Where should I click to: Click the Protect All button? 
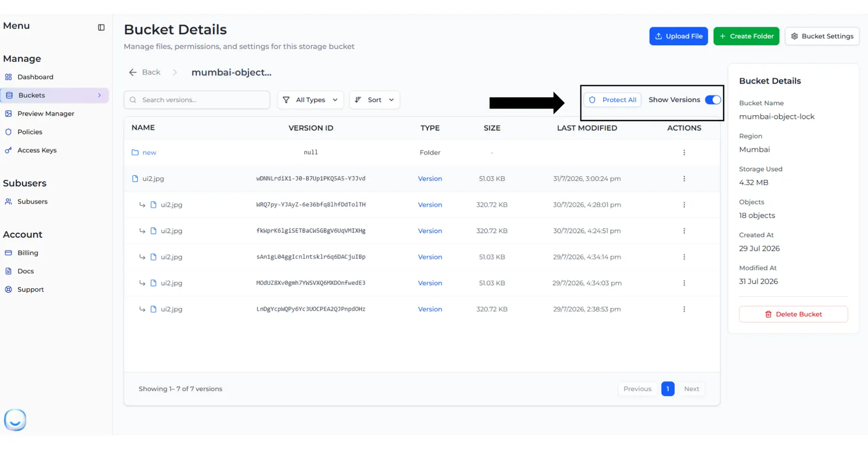point(612,100)
